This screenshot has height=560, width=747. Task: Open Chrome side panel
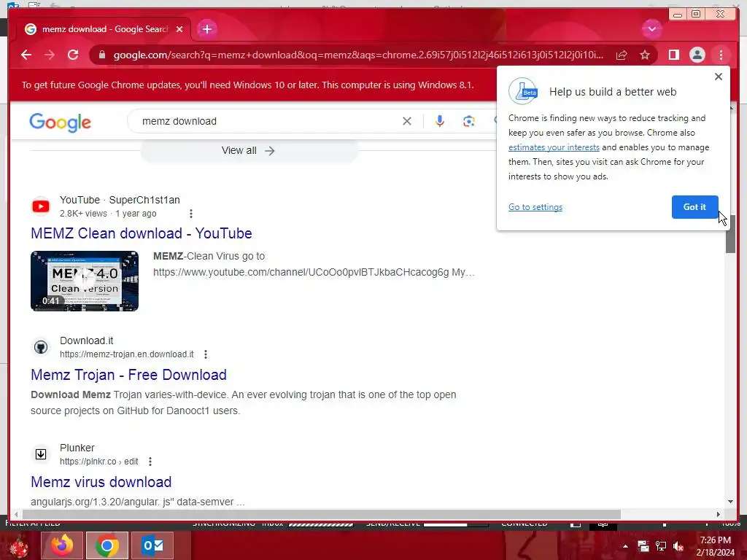click(x=673, y=55)
